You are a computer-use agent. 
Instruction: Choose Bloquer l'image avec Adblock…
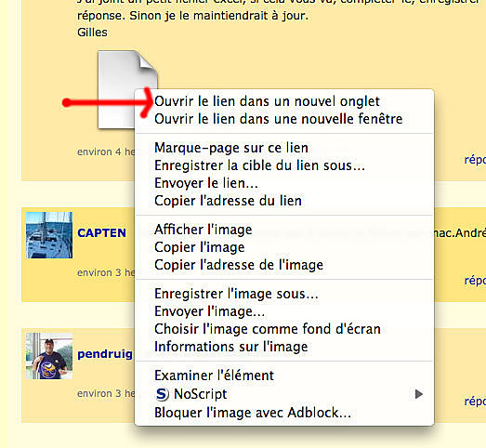click(x=284, y=413)
